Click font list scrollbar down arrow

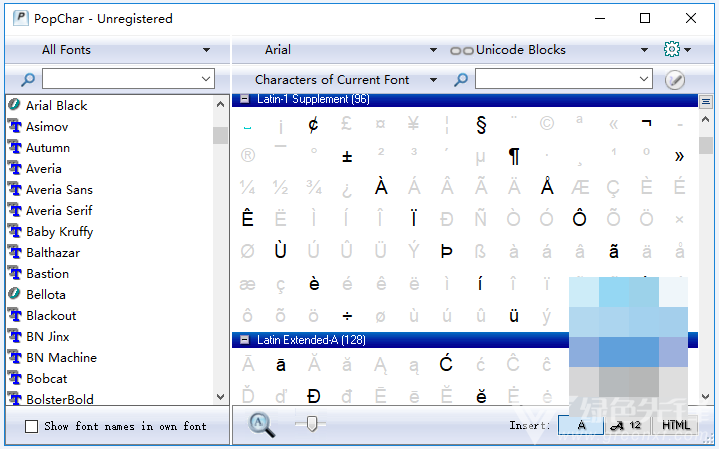click(221, 396)
